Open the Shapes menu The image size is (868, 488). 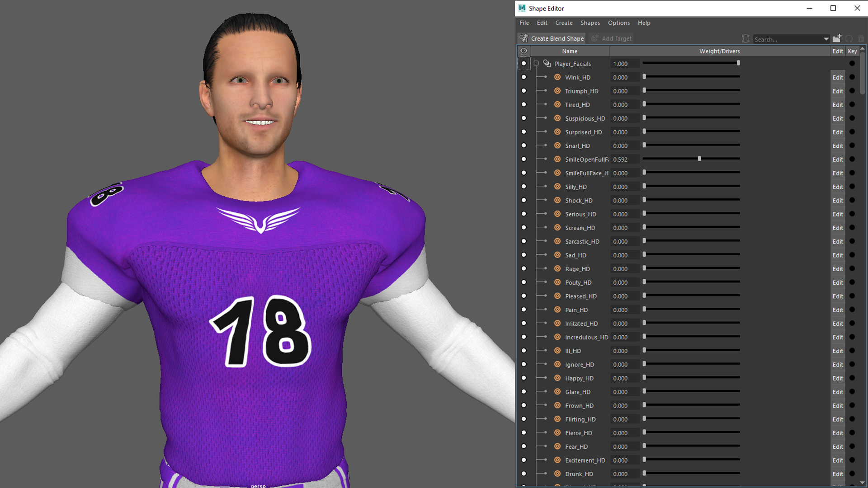pyautogui.click(x=590, y=23)
